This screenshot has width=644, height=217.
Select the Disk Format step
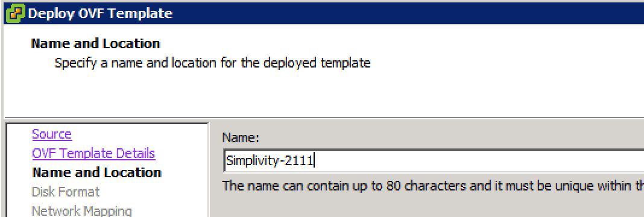65,192
